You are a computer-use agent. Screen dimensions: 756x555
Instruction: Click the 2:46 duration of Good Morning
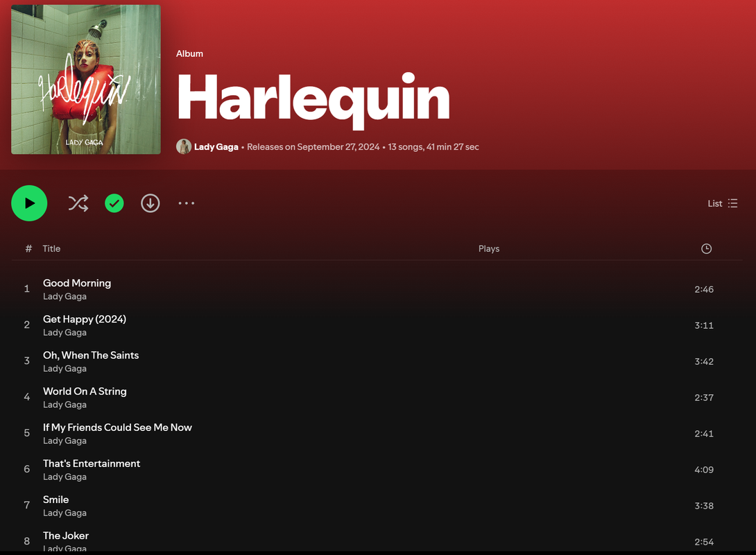tap(704, 289)
